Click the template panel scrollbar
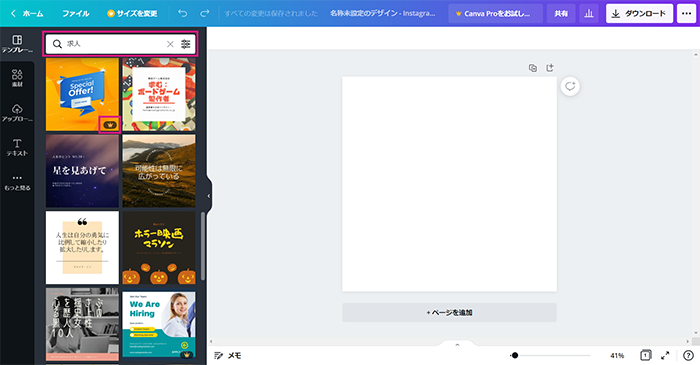700x365 pixels. tap(203, 246)
